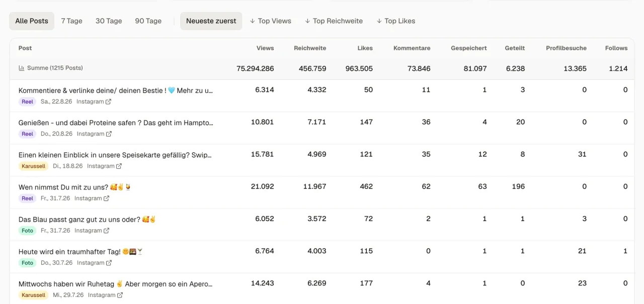Click the arrow icon of Top Views sort
The width and height of the screenshot is (644, 304).
253,21
